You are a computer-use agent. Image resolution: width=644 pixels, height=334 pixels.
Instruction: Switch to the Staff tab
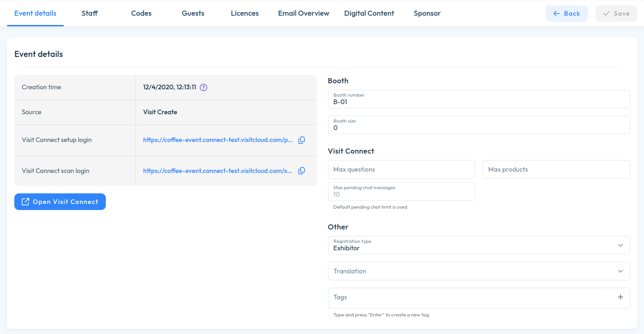(90, 13)
